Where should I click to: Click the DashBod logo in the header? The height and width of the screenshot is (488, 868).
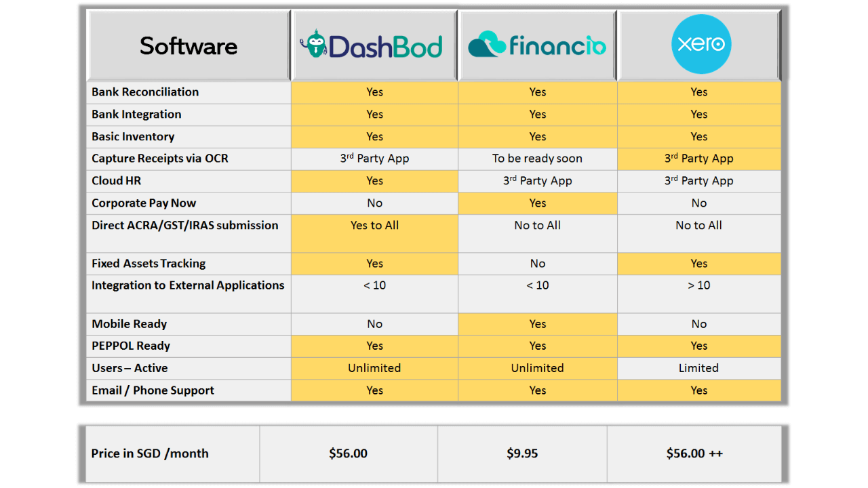(371, 45)
